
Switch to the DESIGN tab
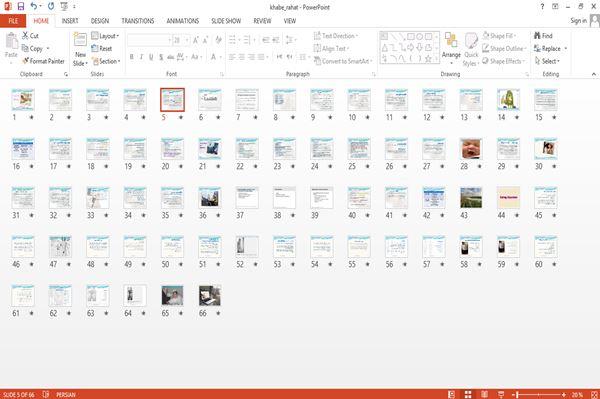coord(100,21)
